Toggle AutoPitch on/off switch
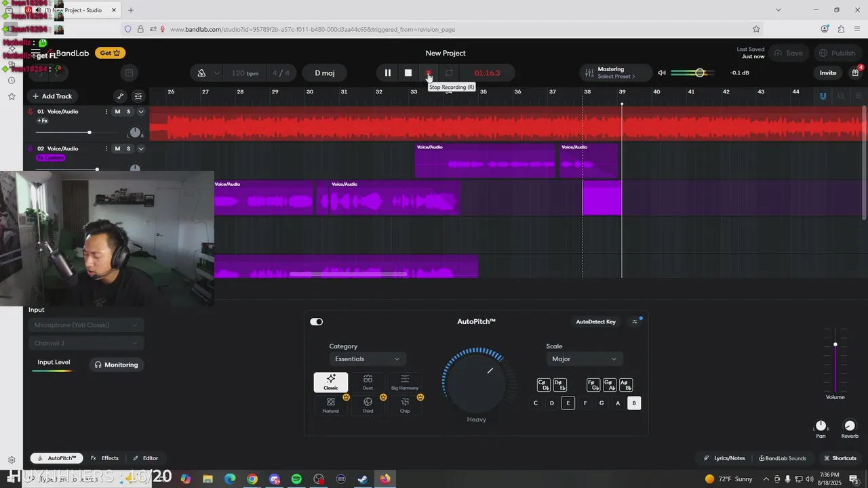This screenshot has height=488, width=868. coord(317,322)
